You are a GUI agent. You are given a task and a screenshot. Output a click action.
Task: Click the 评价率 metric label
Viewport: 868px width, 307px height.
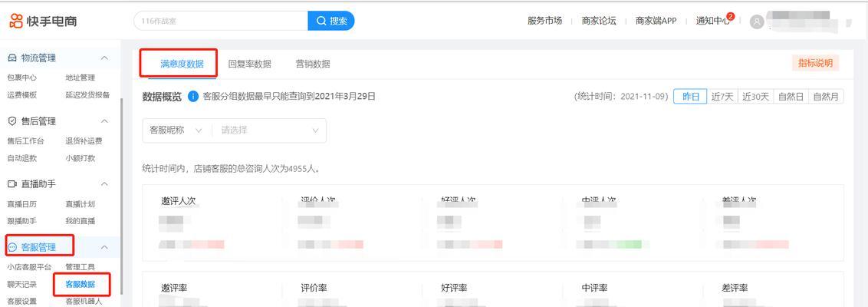(x=314, y=288)
